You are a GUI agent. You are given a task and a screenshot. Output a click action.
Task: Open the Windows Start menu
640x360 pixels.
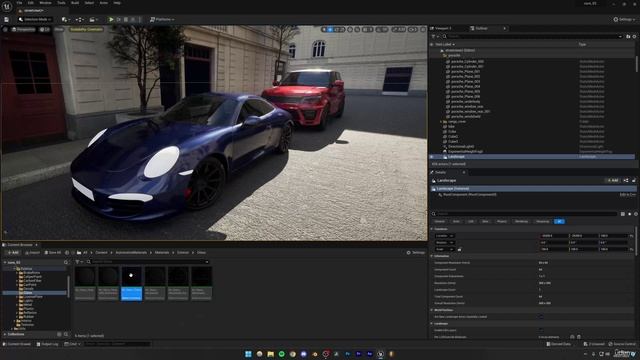[x=248, y=354]
